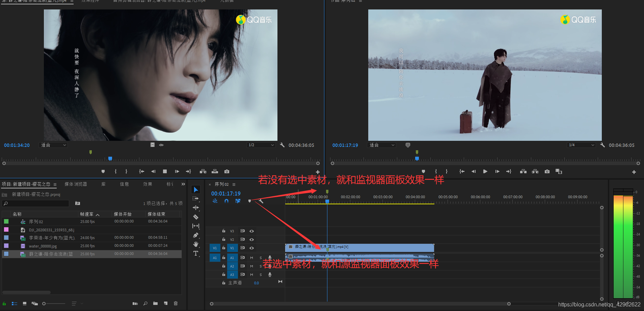This screenshot has width=644, height=311.
Task: Click New Item icon in Project panel
Action: tap(166, 303)
